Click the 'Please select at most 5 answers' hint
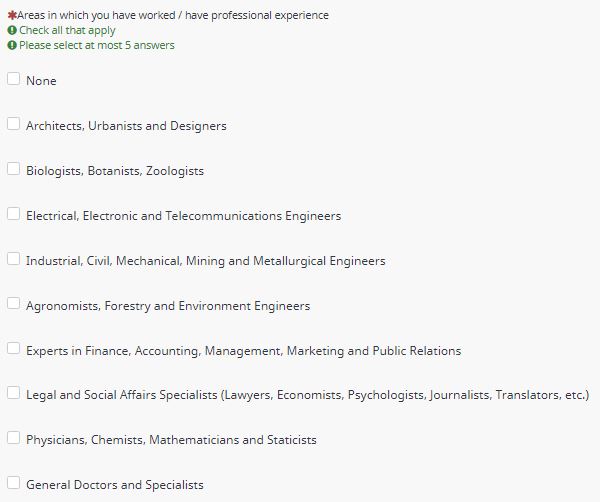The image size is (600, 502). (97, 45)
